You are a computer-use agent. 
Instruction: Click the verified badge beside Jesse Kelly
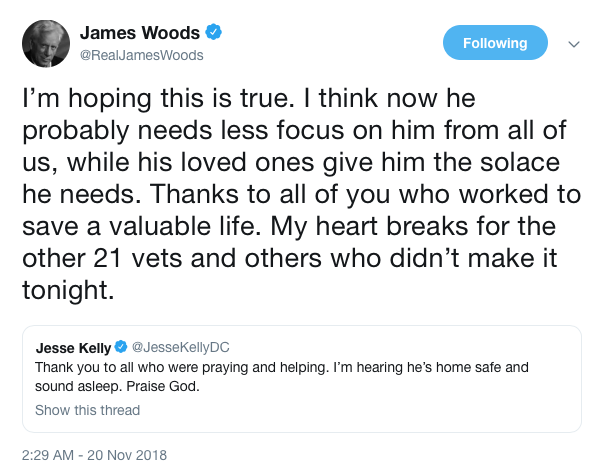(121, 347)
